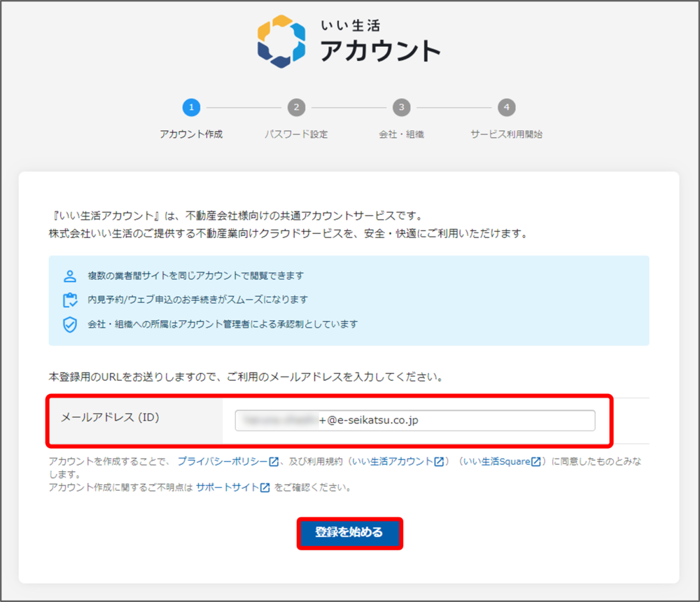Image resolution: width=700 pixels, height=602 pixels.
Task: Click the アカウント作成 step label
Action: [x=191, y=134]
